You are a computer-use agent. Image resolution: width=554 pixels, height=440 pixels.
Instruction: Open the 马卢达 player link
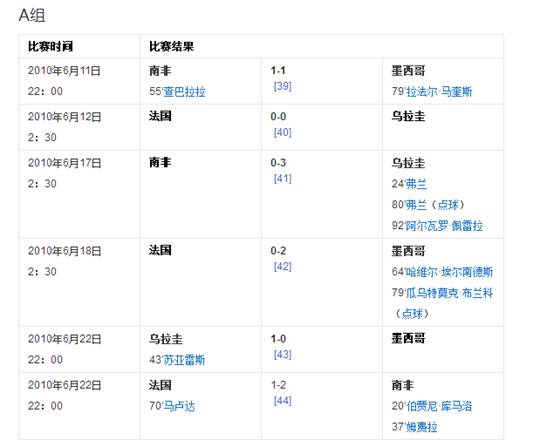(x=179, y=406)
